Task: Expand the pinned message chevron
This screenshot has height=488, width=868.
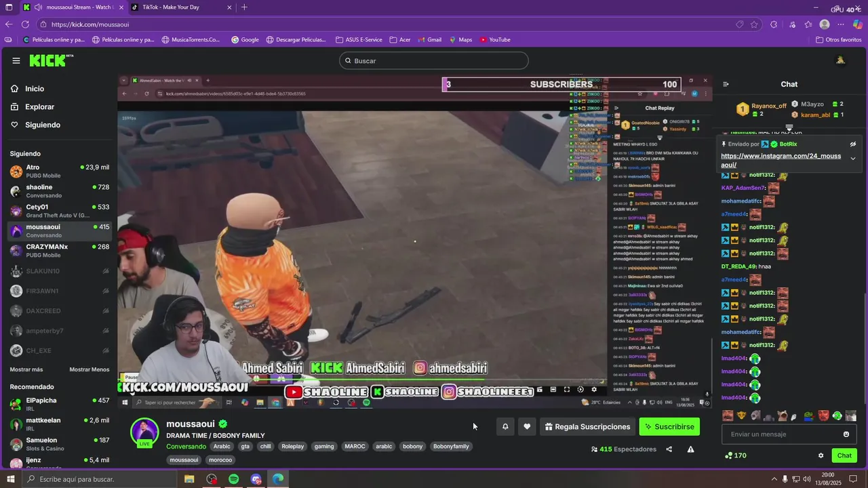Action: click(x=853, y=159)
